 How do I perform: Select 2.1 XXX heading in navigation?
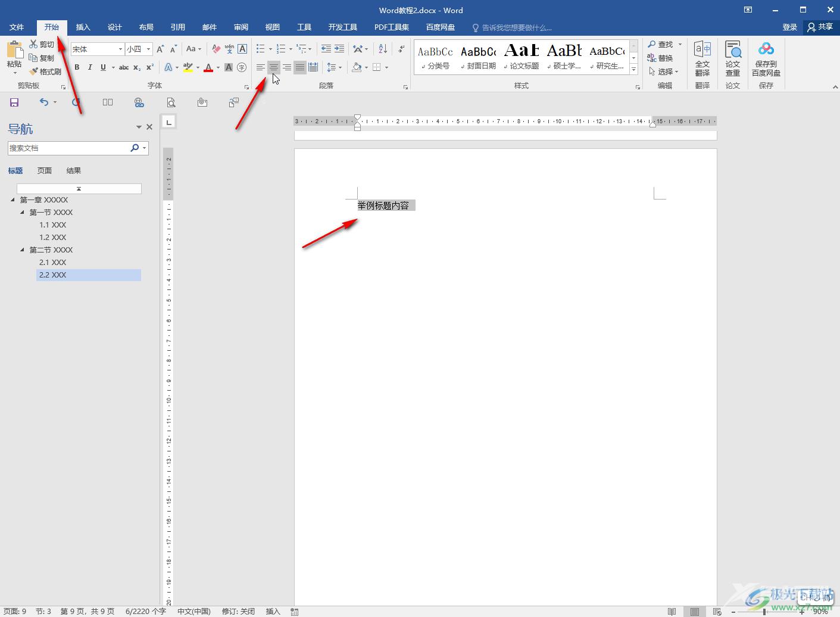click(x=53, y=263)
